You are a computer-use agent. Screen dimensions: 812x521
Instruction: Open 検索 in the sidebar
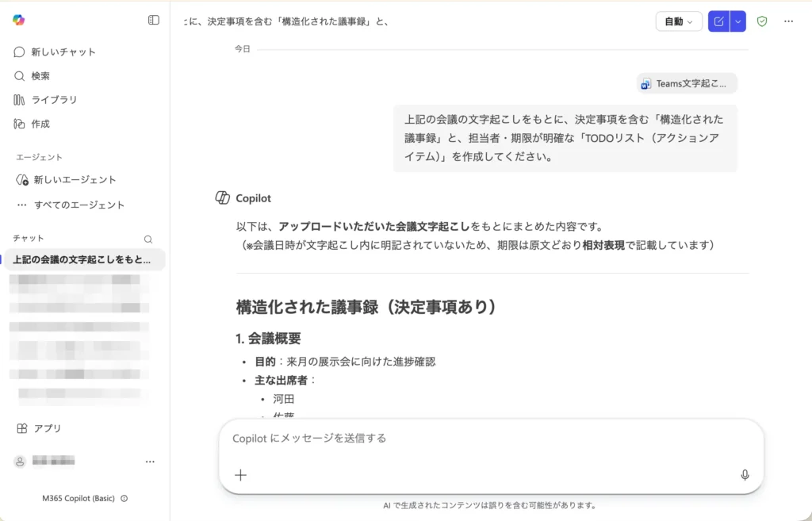(x=32, y=76)
